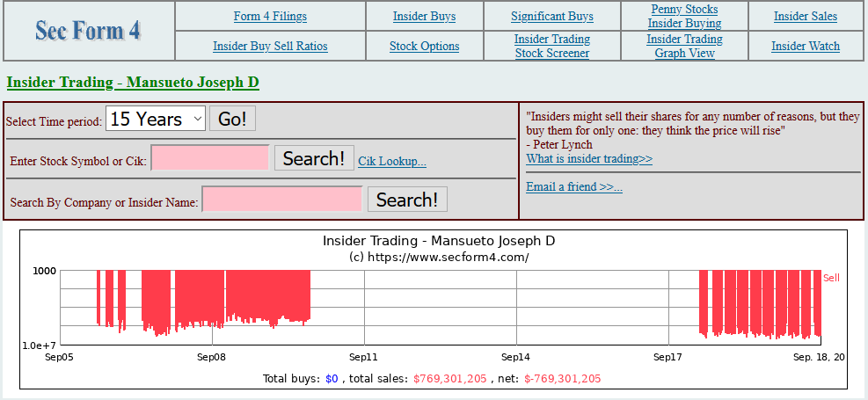Click the Sep05 axis label
Screen dimensions: 868x400
[60, 358]
